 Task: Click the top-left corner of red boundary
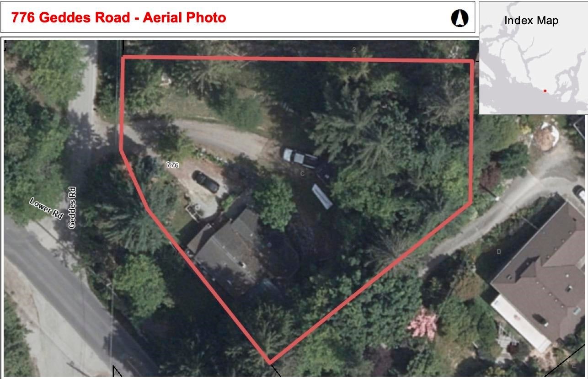123,58
